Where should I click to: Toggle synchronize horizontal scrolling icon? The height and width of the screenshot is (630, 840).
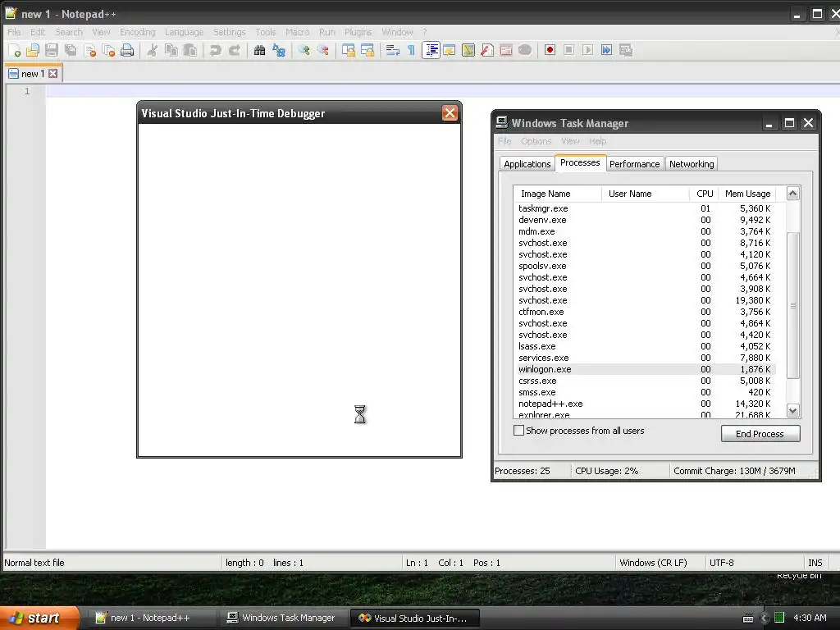click(367, 50)
